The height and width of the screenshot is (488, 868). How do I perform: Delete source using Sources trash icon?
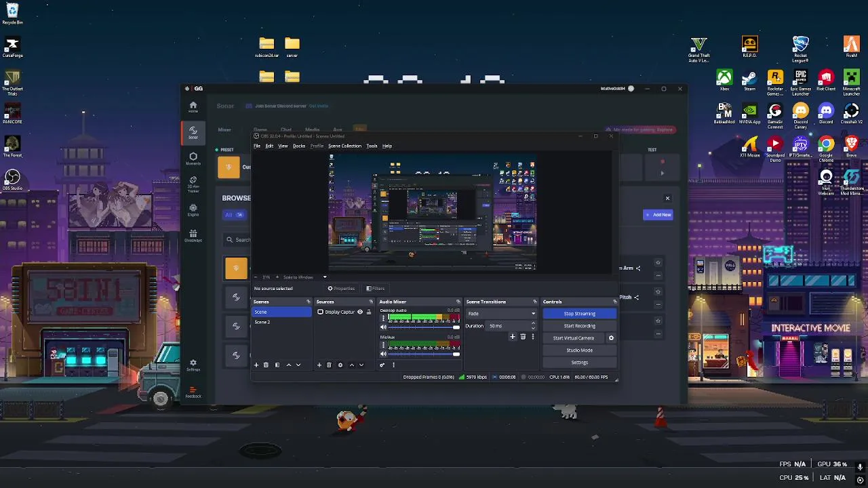click(329, 365)
